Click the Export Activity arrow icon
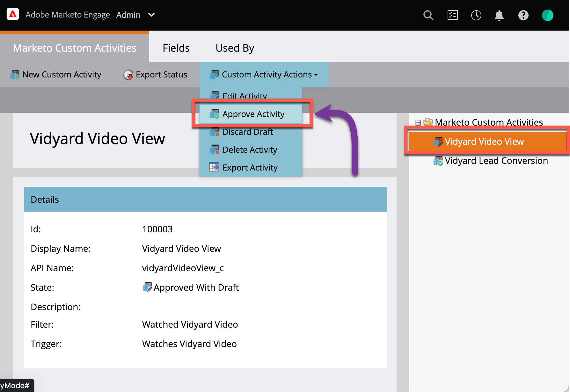The width and height of the screenshot is (570, 392). point(214,167)
